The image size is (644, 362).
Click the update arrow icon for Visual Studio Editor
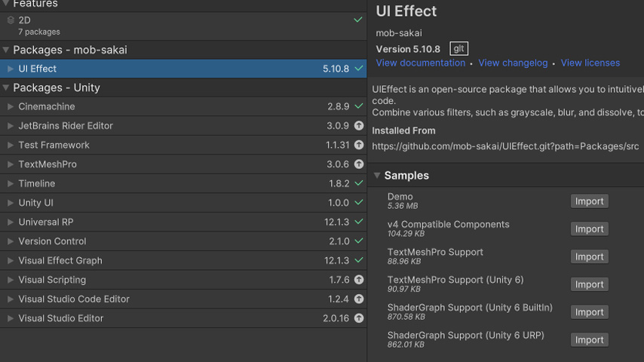359,318
